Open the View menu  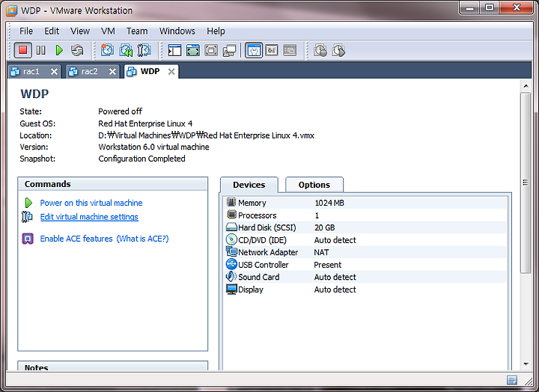tap(80, 31)
